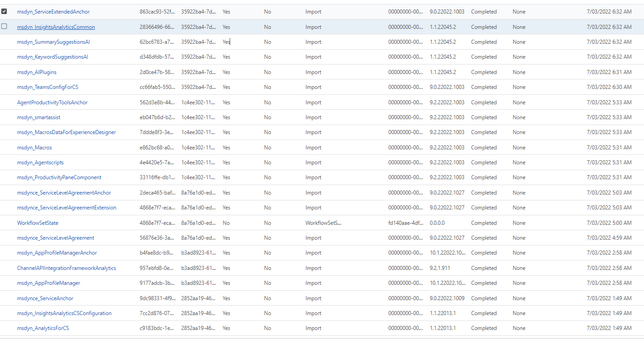Select ID cell 2deca465-baf...
This screenshot has height=339, width=644.
coord(157,193)
